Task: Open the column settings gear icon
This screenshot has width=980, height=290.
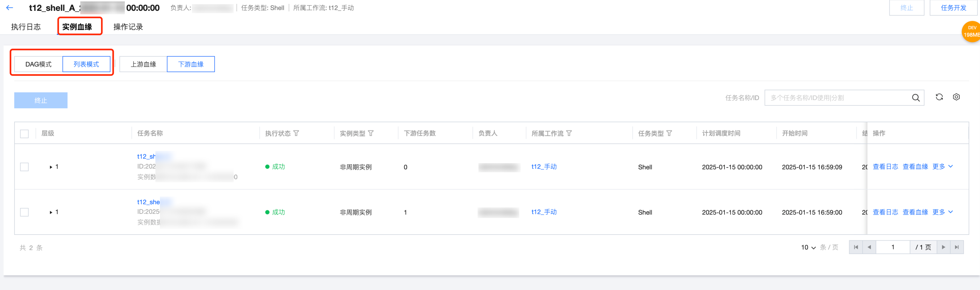Action: 956,97
